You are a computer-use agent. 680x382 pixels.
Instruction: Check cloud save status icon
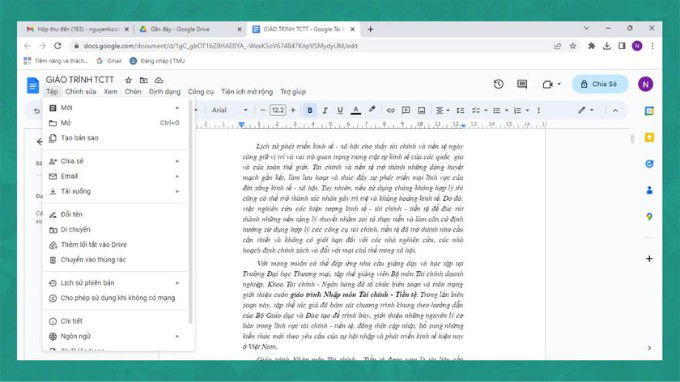pos(159,80)
